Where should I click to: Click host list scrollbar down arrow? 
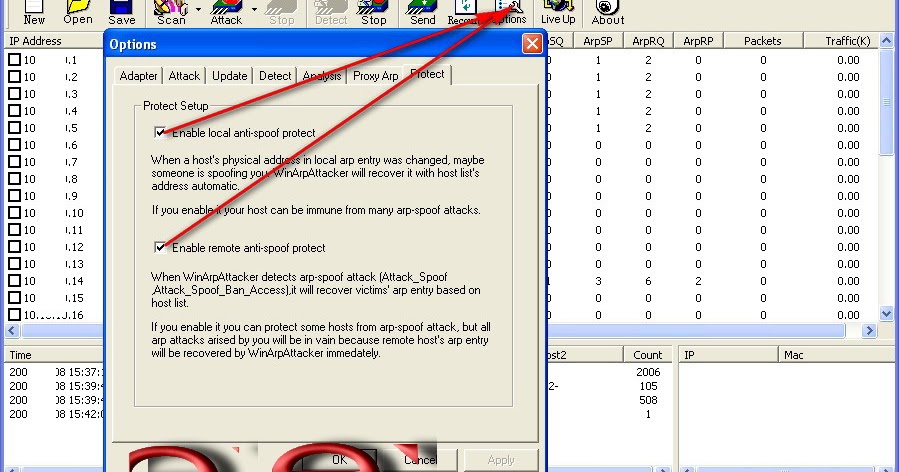coord(886,314)
